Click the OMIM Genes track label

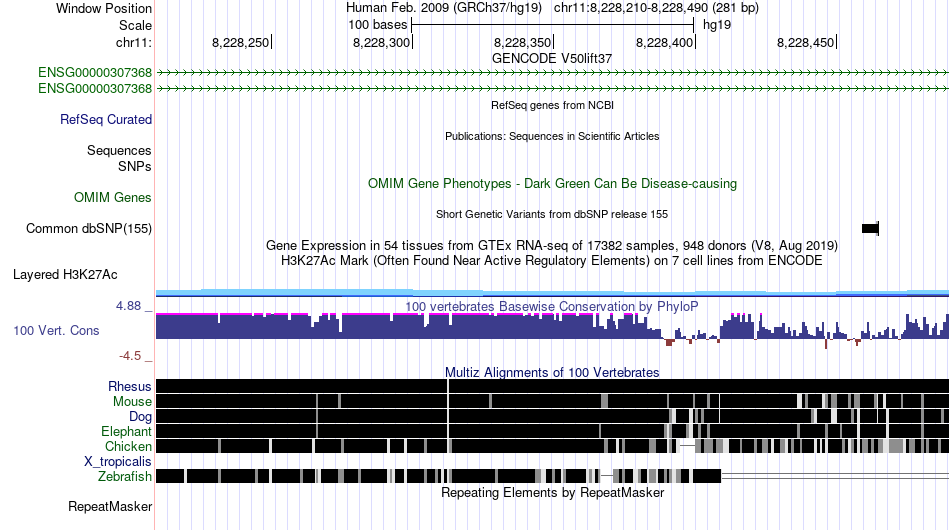[x=113, y=197]
